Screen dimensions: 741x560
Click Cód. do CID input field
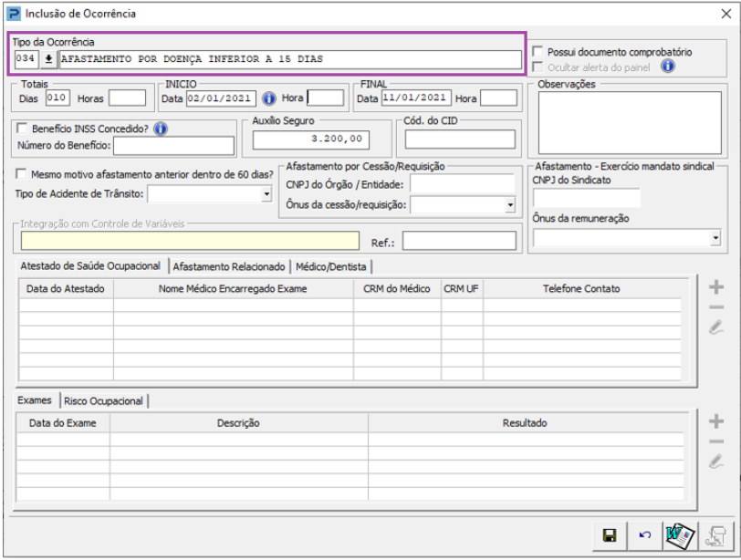460,140
